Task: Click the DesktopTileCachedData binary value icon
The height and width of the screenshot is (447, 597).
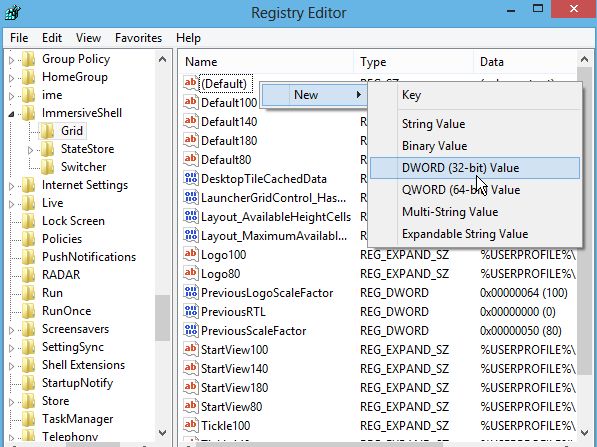Action: (190, 178)
